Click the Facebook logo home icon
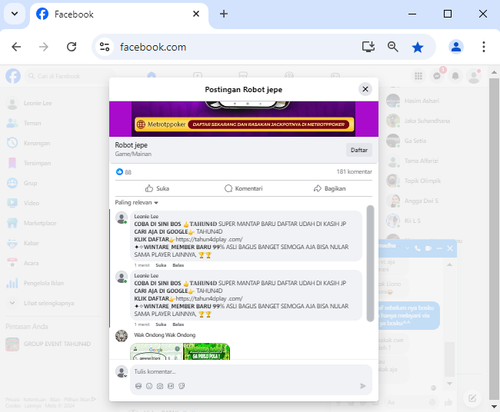The height and width of the screenshot is (412, 500). point(13,76)
